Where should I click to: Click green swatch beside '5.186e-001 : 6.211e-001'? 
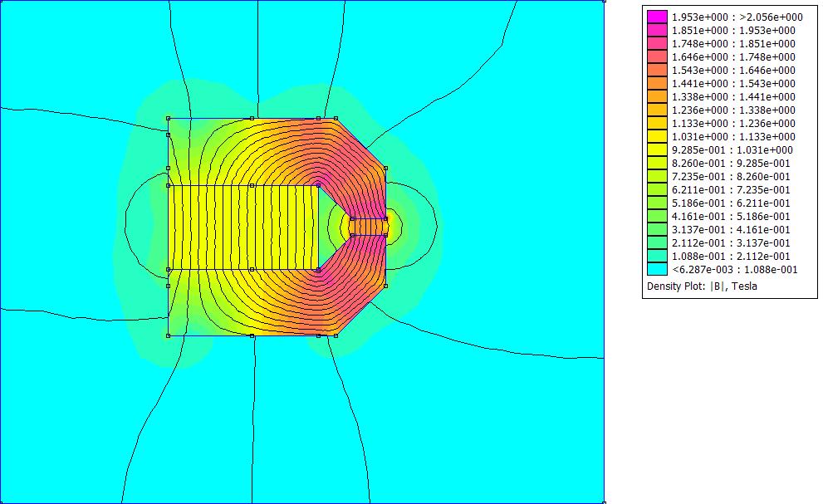[657, 203]
